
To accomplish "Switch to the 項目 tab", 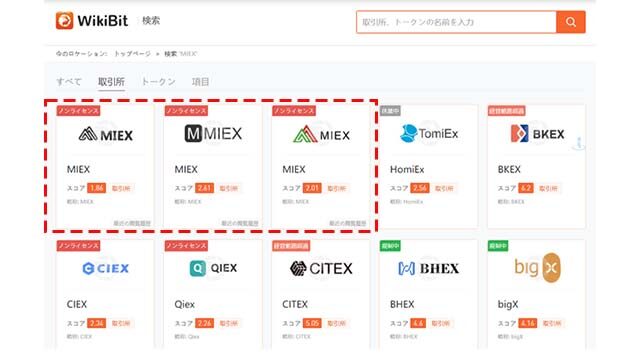I will 200,82.
